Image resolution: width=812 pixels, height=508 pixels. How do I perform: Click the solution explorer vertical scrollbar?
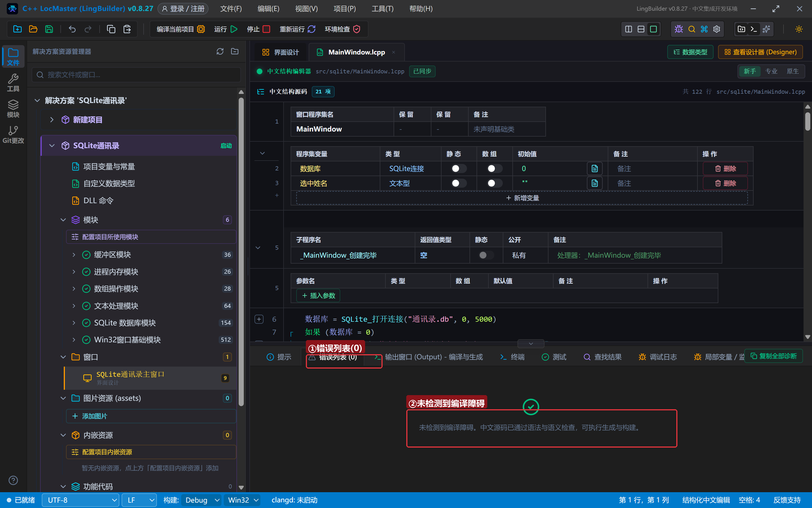click(241, 252)
